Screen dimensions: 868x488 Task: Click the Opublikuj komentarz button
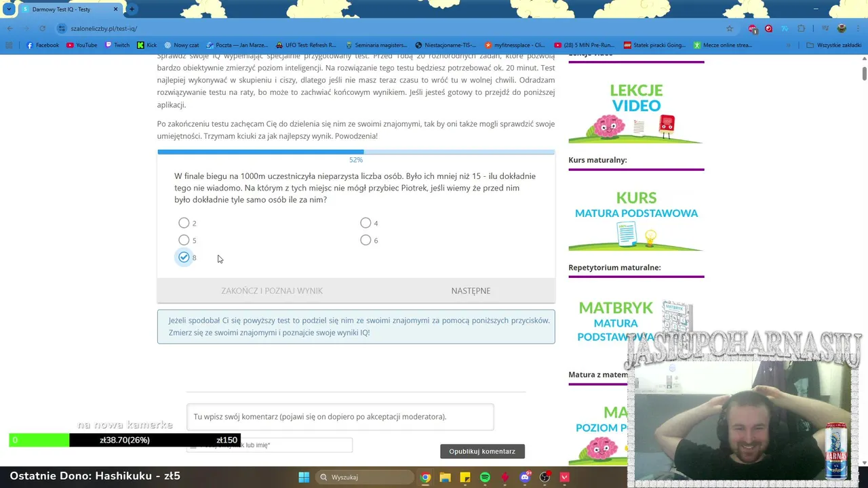pyautogui.click(x=482, y=451)
